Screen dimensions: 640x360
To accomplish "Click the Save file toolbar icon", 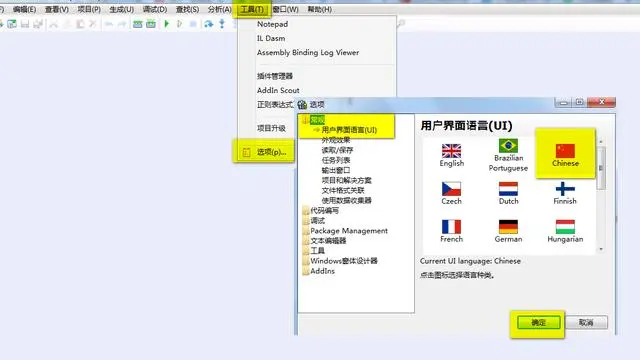I will tap(25, 24).
